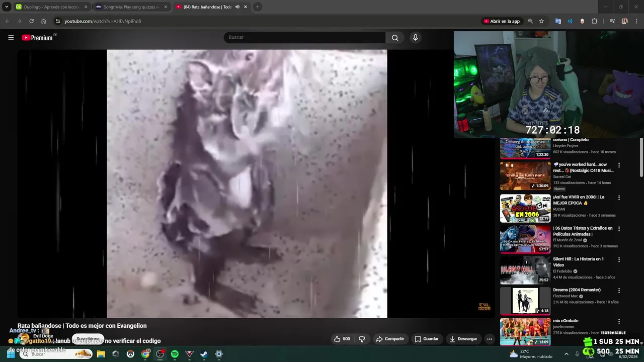Viewport: 644px width, 362px height.
Task: Open ¡Así fue VIVIR en 2006! video title
Action: 579,200
